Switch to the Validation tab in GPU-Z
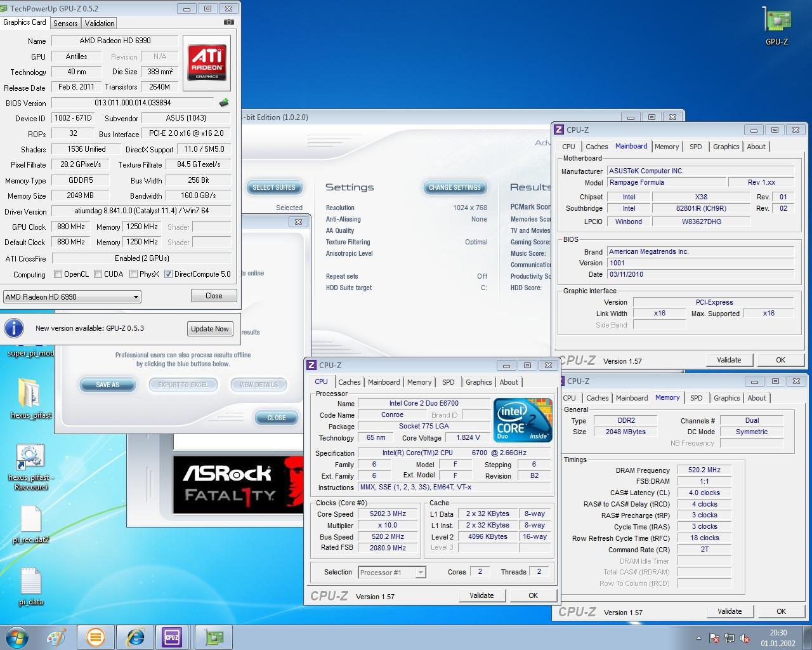Viewport: 812px width, 650px height. pyautogui.click(x=100, y=23)
